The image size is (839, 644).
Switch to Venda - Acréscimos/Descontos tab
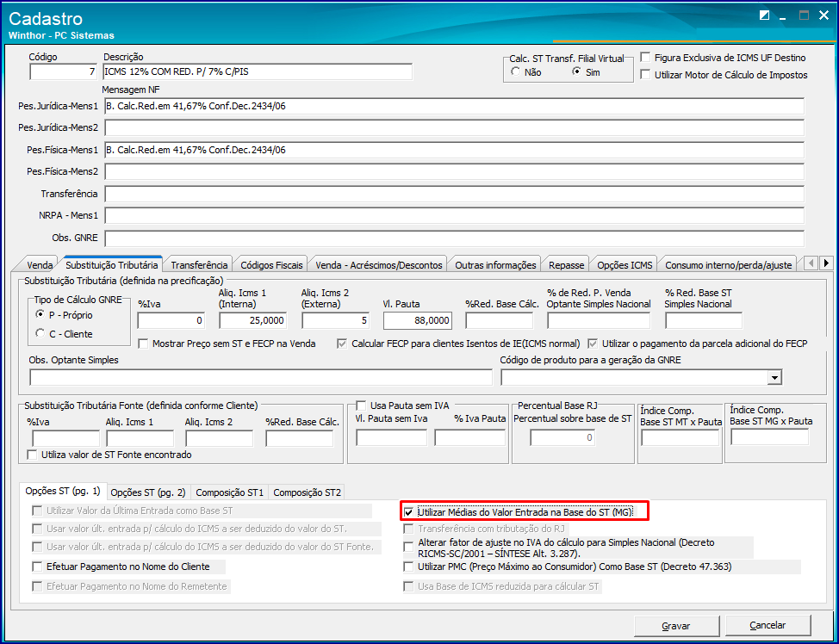click(379, 265)
